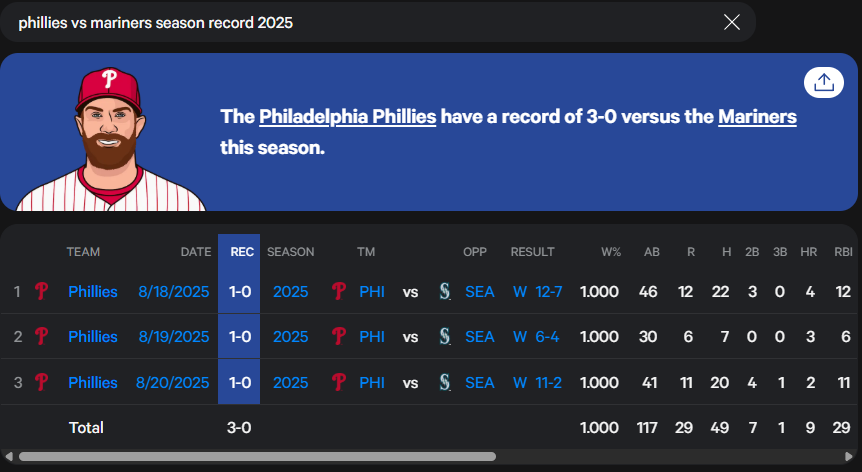The width and height of the screenshot is (862, 472).
Task: Open the Philadelphia Phillies link in banner
Action: (x=347, y=116)
